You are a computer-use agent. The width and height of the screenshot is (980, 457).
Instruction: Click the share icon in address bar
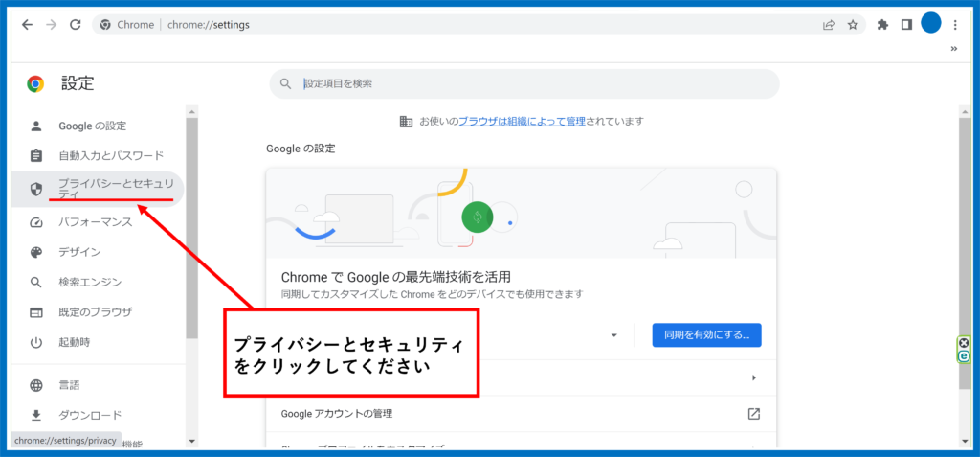click(x=829, y=25)
